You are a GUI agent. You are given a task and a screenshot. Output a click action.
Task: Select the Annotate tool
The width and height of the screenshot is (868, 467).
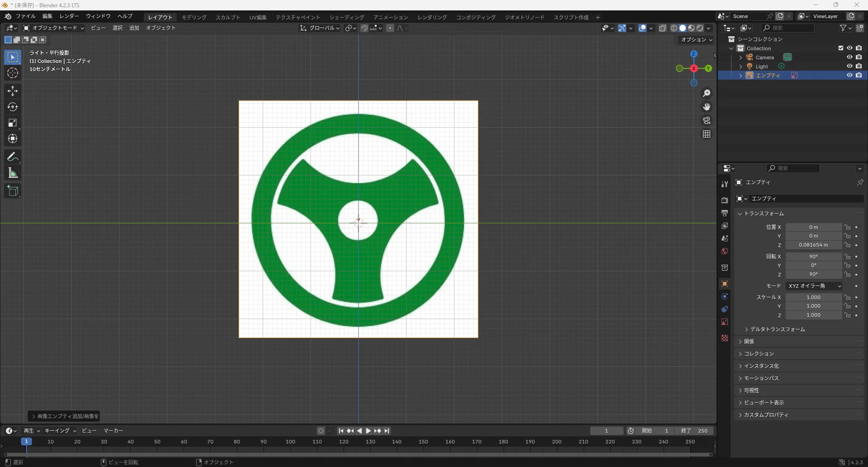[13, 157]
